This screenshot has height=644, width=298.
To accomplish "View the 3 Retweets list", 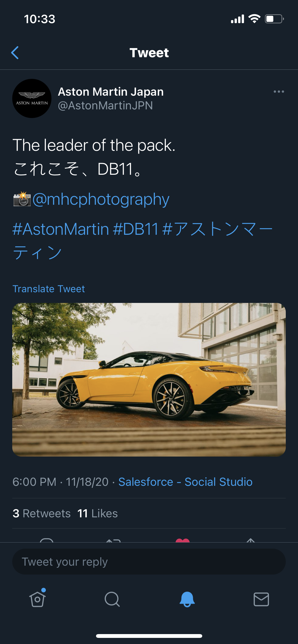I will coord(42,513).
